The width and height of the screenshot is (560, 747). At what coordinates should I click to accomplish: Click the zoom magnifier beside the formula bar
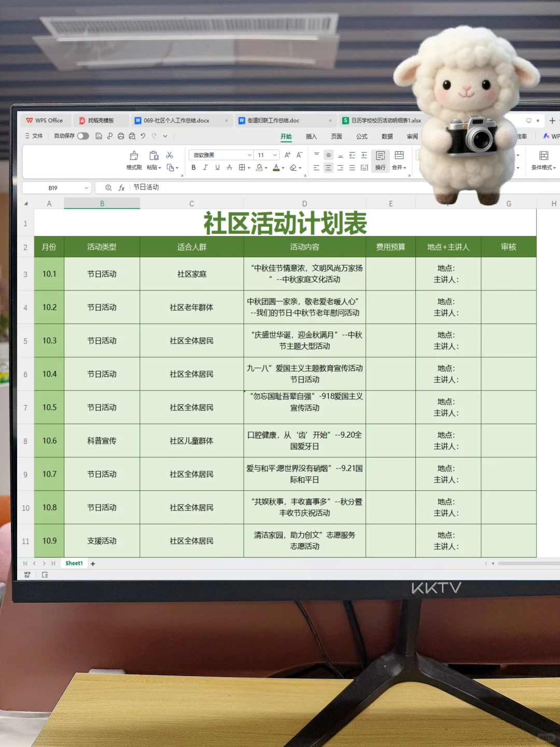click(108, 188)
